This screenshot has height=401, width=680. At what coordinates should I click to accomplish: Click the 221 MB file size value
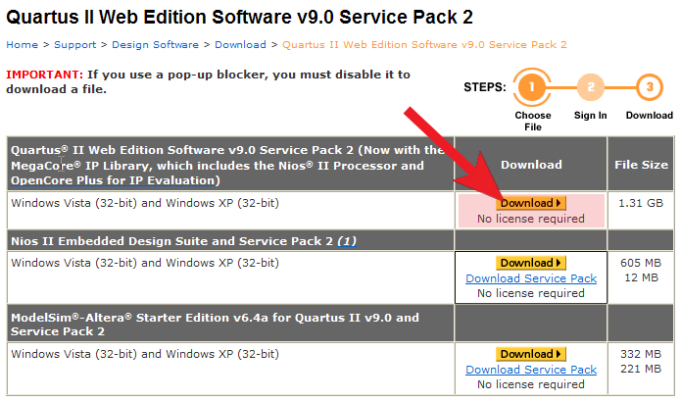point(641,368)
